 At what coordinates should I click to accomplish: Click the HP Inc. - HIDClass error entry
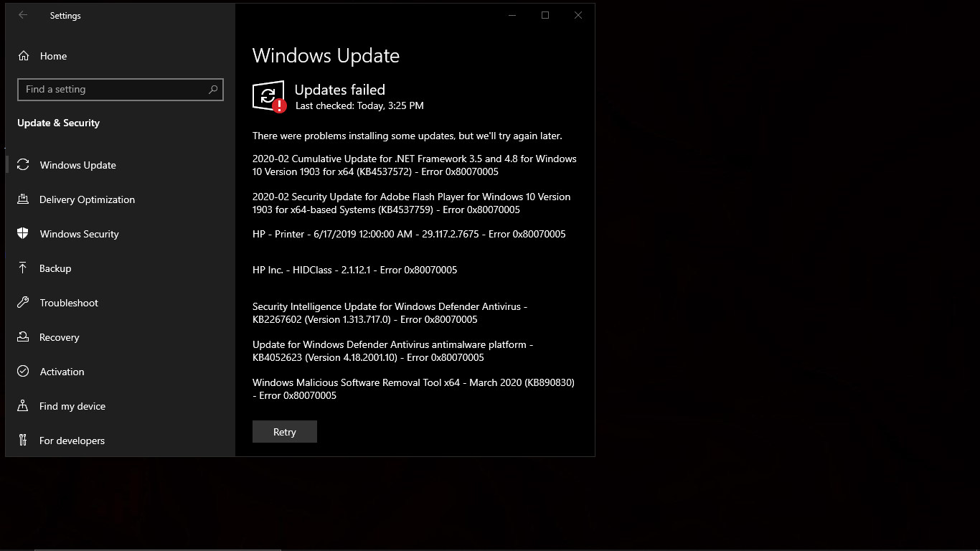354,270
